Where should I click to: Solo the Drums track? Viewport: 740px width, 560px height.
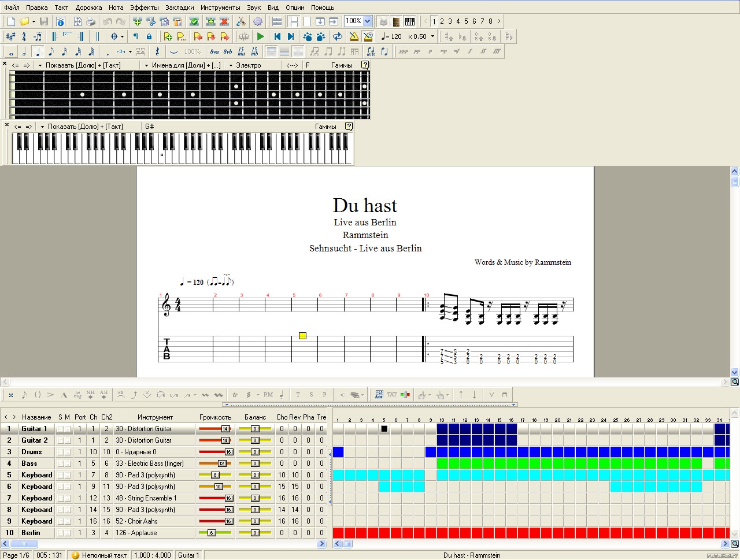(x=60, y=452)
